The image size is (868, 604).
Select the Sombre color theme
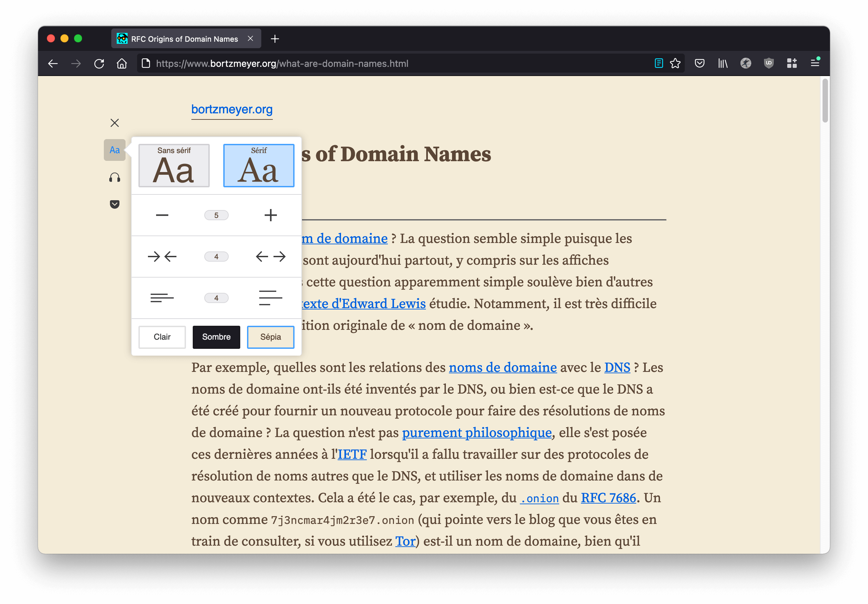(216, 337)
